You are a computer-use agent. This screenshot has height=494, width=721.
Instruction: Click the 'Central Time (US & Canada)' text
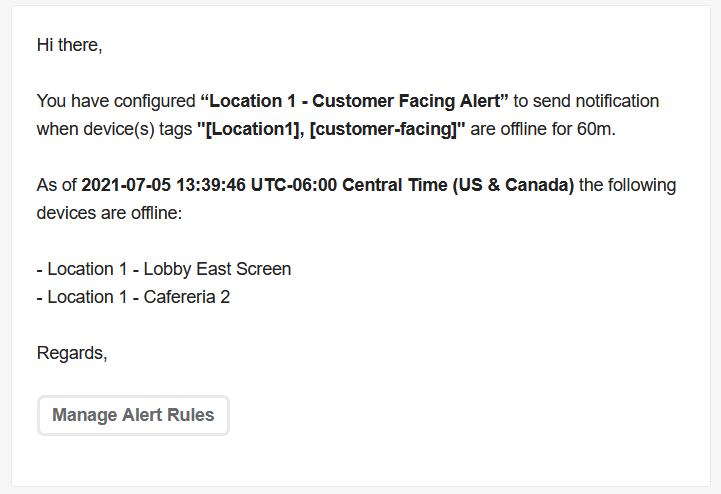tap(458, 185)
